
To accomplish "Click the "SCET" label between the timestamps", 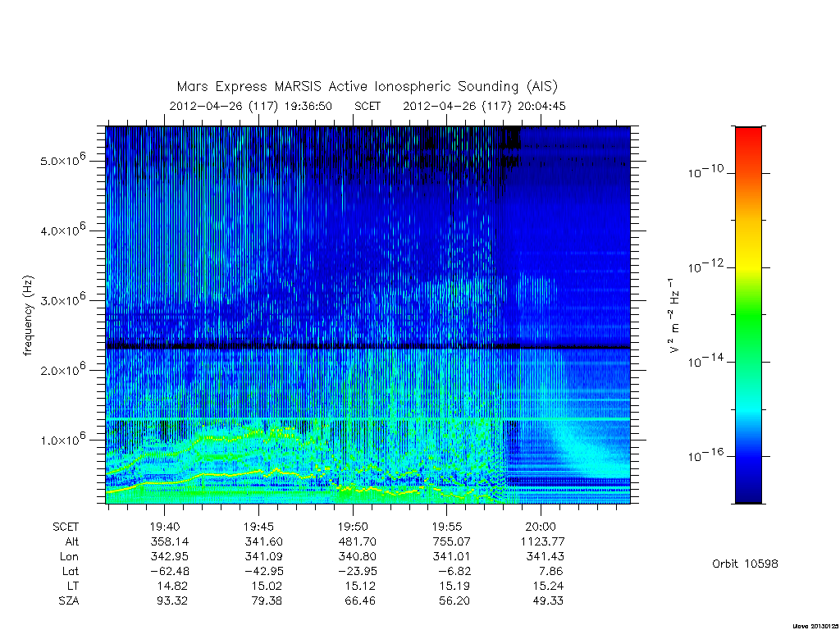I will coord(367,106).
